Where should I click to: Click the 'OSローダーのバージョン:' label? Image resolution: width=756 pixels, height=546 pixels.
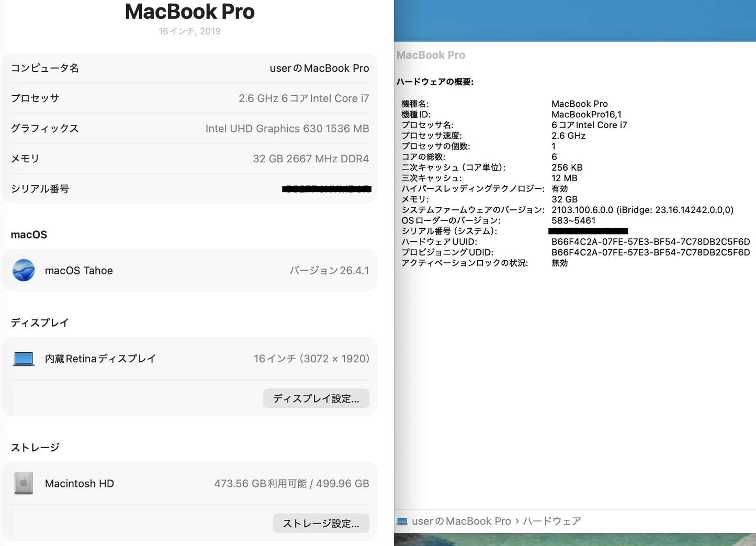tap(451, 220)
